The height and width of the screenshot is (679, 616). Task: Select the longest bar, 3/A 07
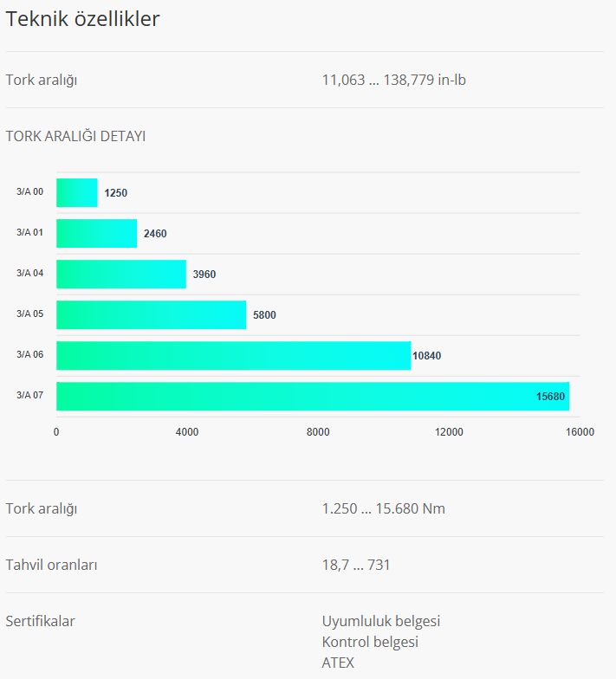[x=312, y=396]
